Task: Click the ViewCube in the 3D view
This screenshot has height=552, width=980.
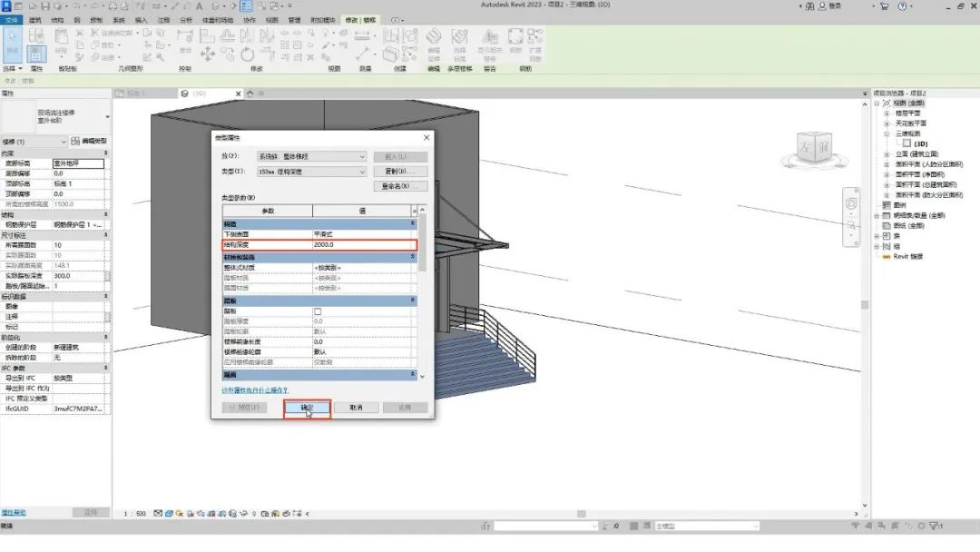Action: tap(814, 148)
